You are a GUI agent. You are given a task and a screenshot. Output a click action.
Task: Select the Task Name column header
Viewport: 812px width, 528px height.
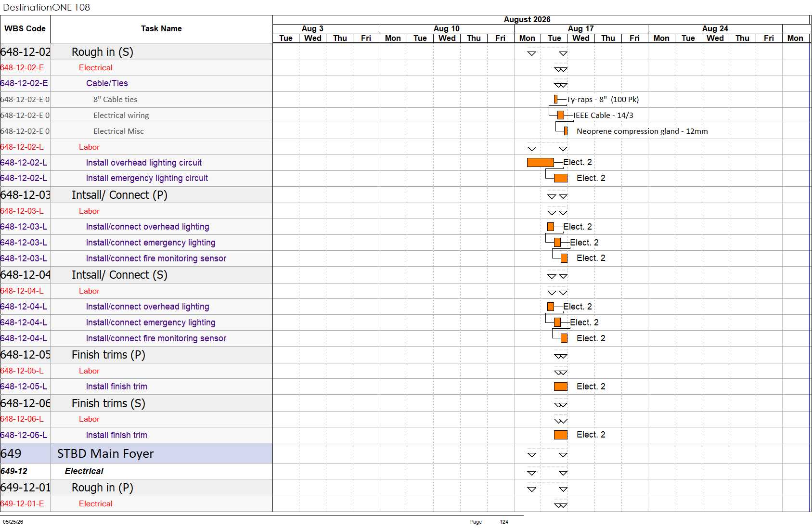[161, 29]
